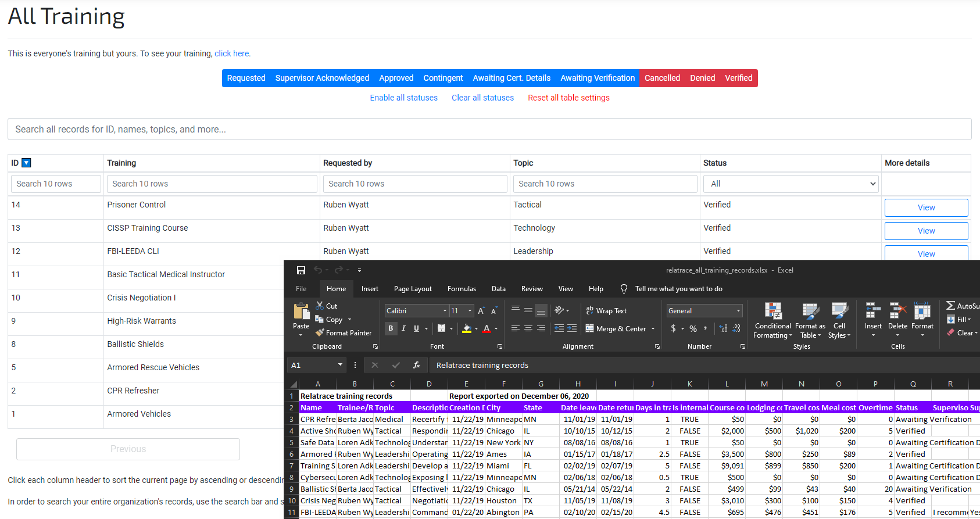Click the Save icon in Excel

pyautogui.click(x=301, y=270)
